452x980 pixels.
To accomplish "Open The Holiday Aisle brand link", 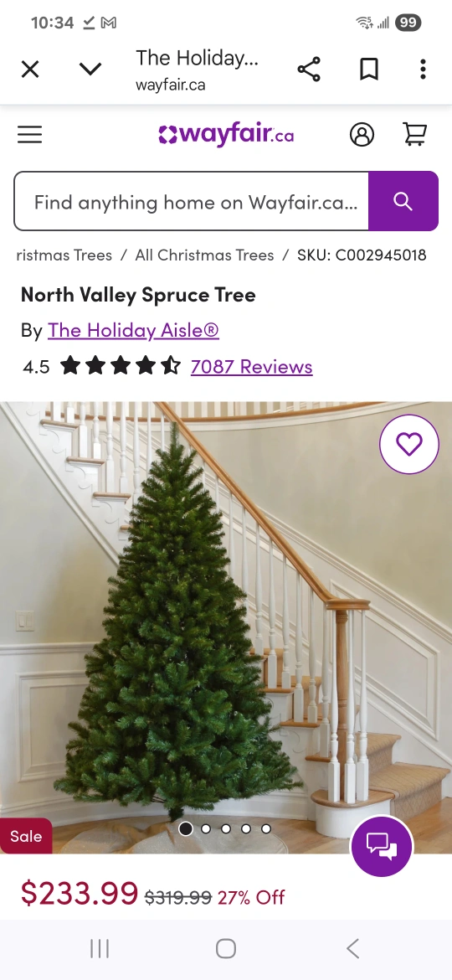I will pos(134,330).
